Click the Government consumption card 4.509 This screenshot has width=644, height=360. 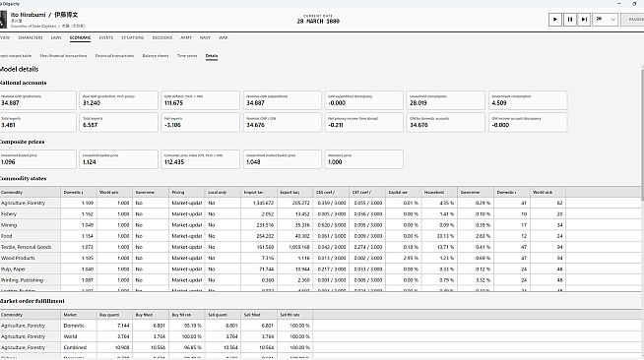click(x=528, y=100)
